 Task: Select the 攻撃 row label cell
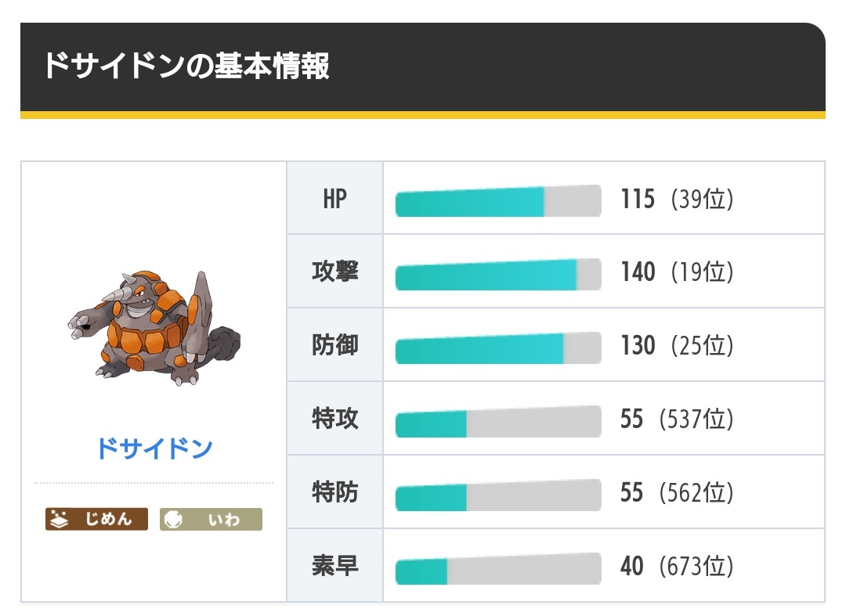pos(335,271)
